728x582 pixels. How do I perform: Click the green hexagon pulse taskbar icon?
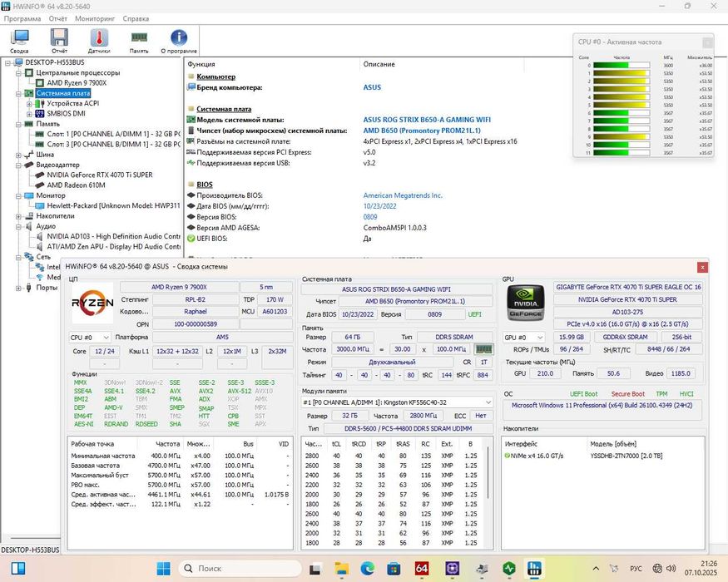(509, 568)
